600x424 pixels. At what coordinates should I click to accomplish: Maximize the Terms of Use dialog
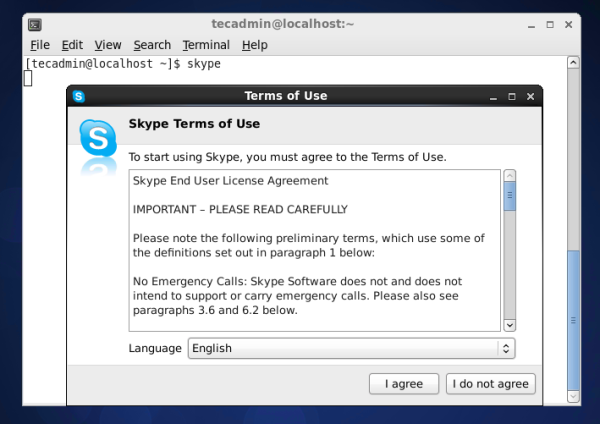coord(511,97)
